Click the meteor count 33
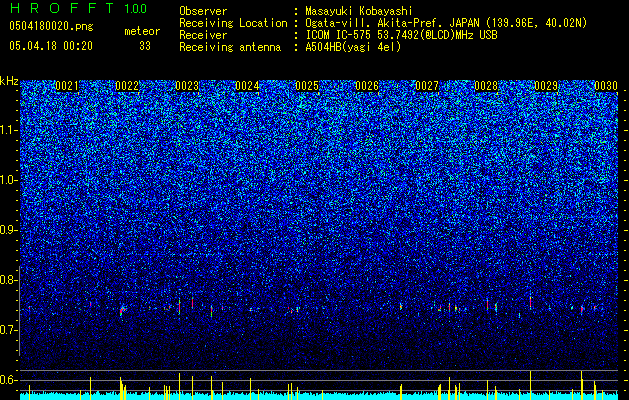Screen dimensions: 629x400 point(145,46)
